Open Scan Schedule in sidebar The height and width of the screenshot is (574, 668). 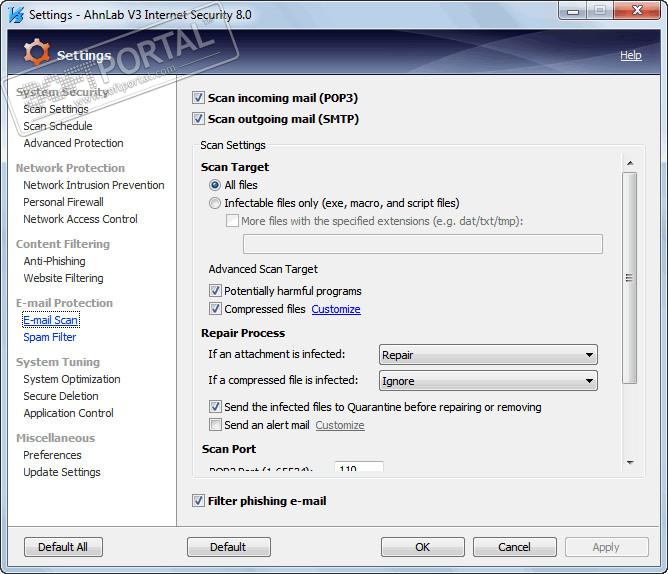[58, 126]
